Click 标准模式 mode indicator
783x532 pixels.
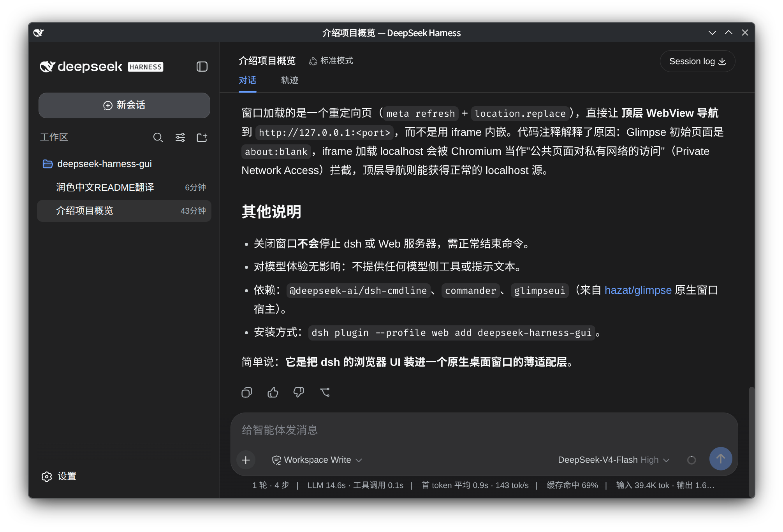[331, 61]
